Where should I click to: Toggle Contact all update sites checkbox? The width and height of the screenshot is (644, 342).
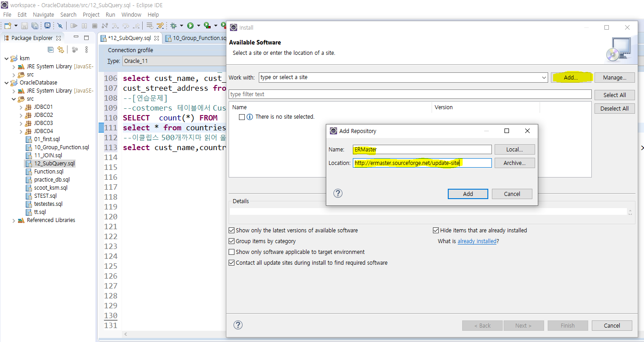point(232,262)
